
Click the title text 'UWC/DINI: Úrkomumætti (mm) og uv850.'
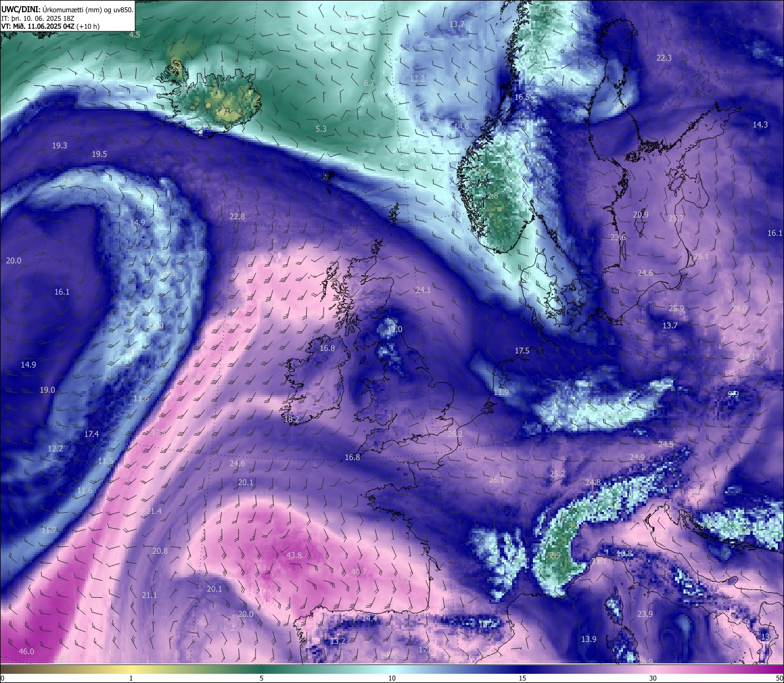click(x=67, y=9)
